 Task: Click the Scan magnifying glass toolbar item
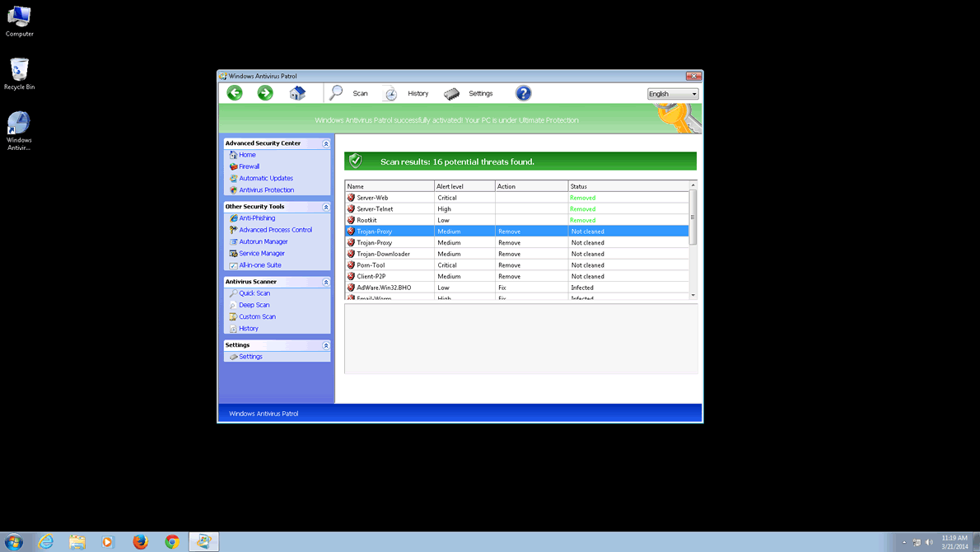348,93
